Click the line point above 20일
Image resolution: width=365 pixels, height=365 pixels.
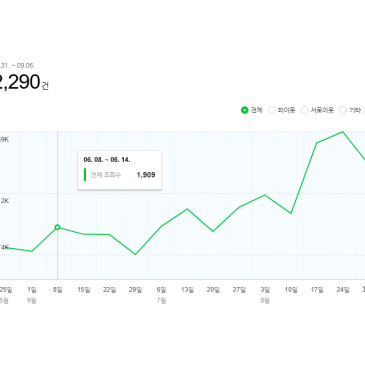click(213, 231)
